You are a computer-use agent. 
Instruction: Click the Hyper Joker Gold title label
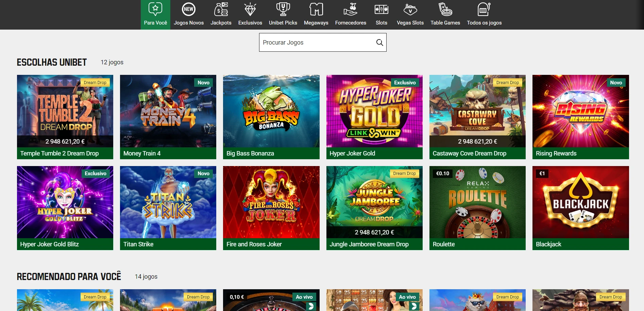click(x=352, y=153)
